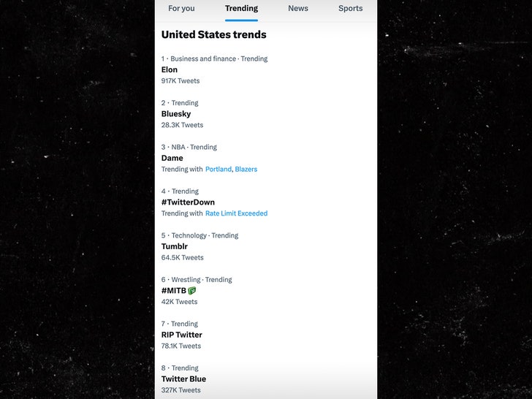The width and height of the screenshot is (532, 399).
Task: Click the 917K Tweets count
Action: point(180,81)
